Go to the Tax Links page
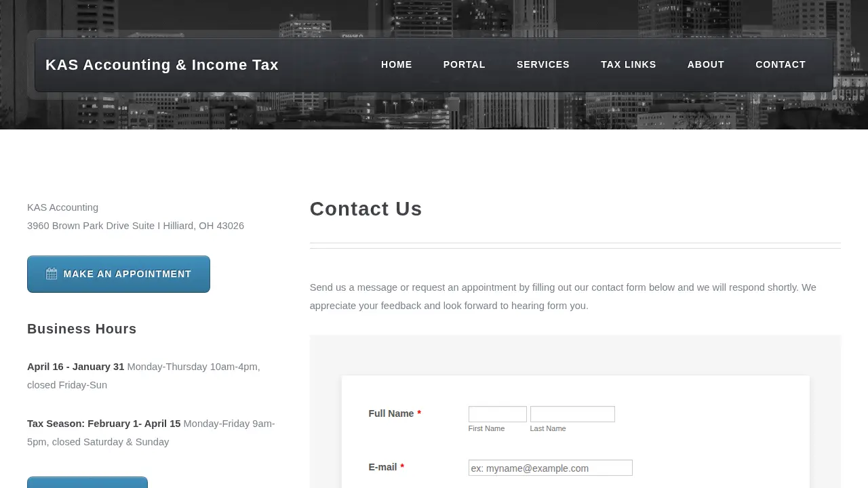 coord(629,64)
